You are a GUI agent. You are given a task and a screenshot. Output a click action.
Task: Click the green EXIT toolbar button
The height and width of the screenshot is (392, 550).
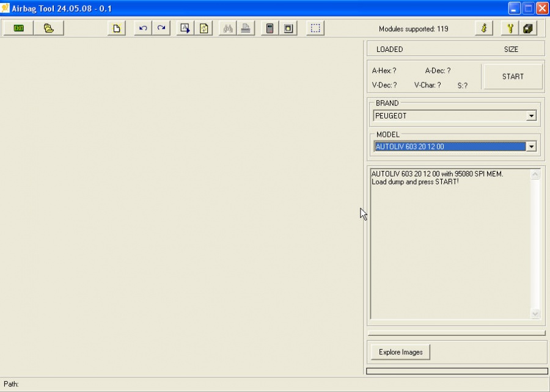click(18, 28)
